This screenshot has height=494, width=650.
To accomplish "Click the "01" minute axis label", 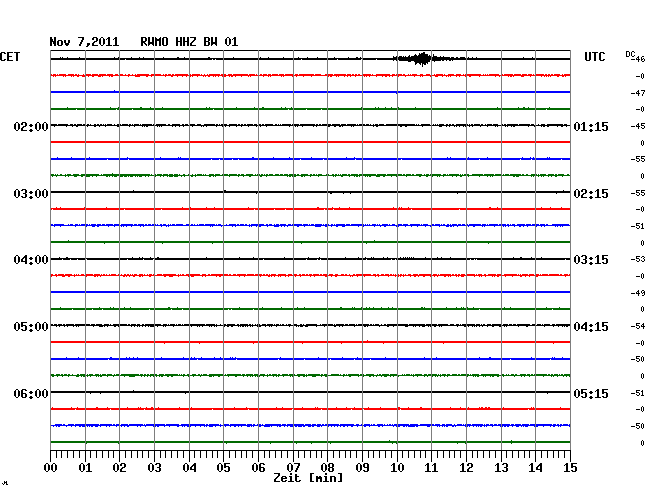I will [x=85, y=467].
